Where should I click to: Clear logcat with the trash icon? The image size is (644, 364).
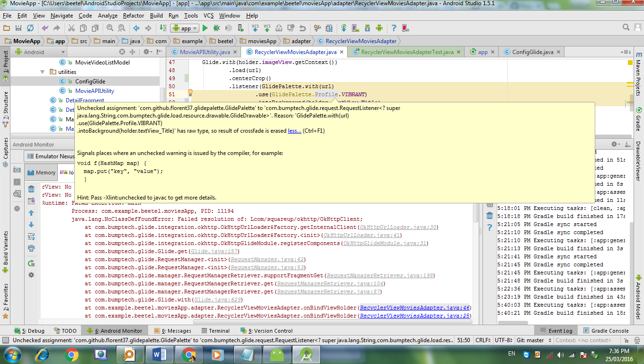[x=31, y=190]
